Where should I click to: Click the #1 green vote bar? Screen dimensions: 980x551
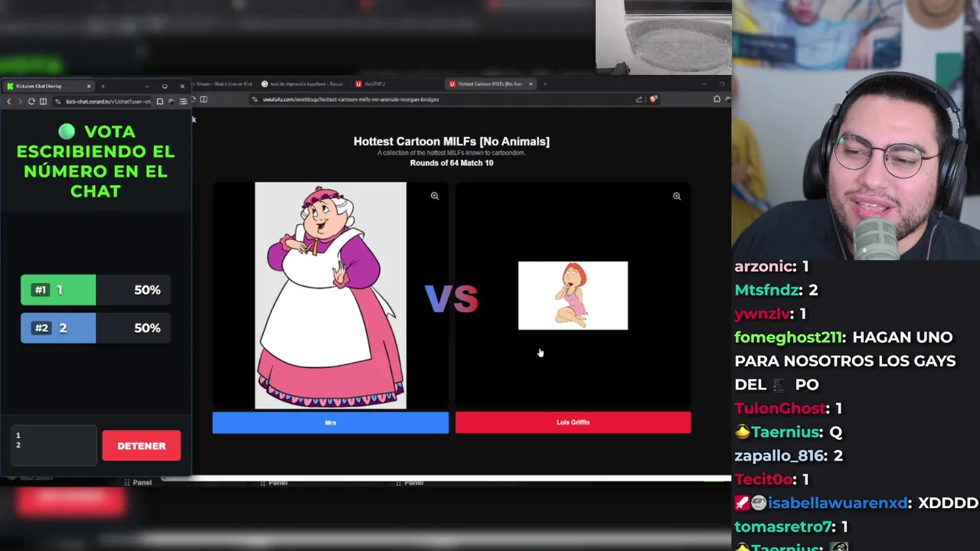point(95,290)
